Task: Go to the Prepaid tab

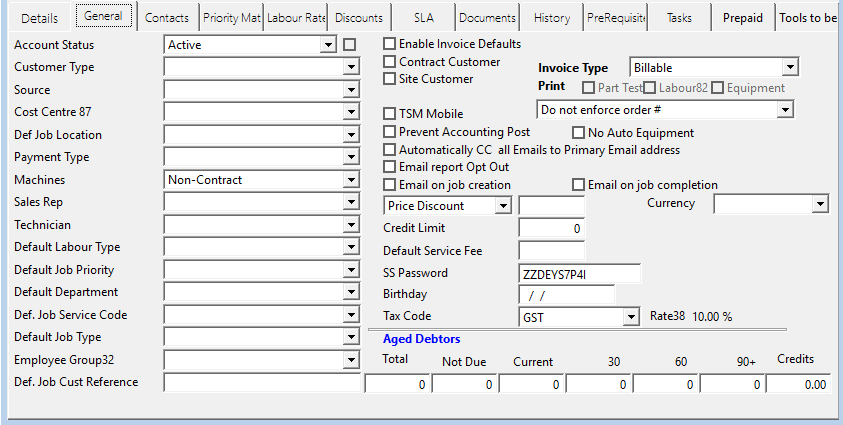Action: [743, 18]
